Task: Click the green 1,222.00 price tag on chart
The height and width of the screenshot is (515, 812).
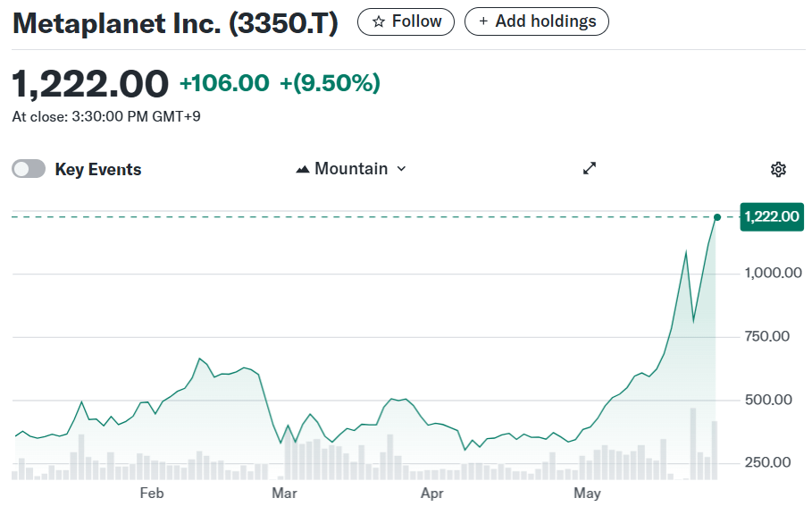Action: click(x=772, y=216)
